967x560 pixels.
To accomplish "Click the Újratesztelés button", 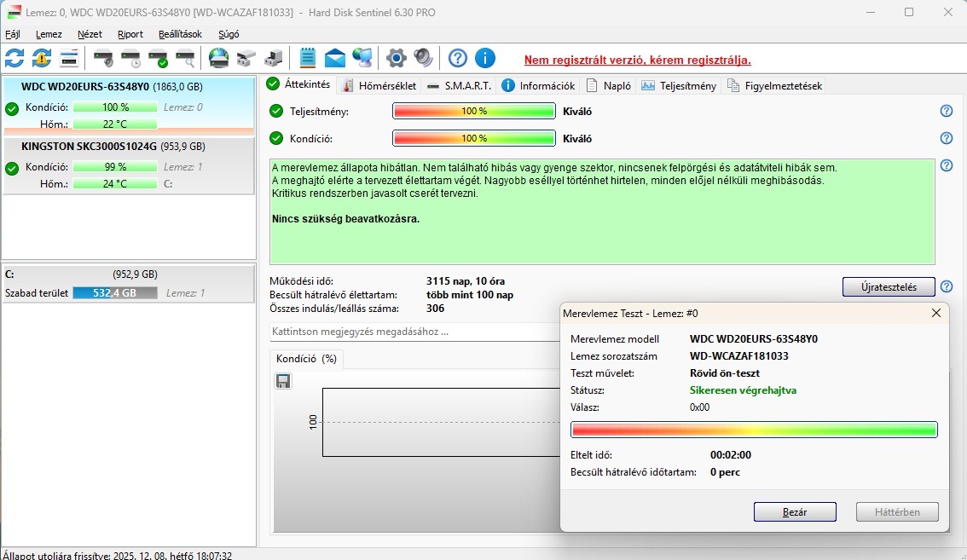I will [x=889, y=286].
